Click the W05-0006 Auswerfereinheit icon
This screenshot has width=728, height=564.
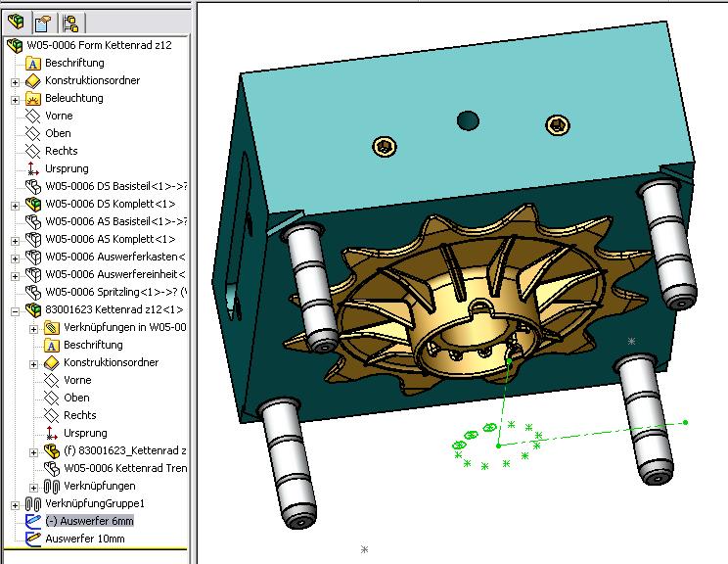pos(33,274)
